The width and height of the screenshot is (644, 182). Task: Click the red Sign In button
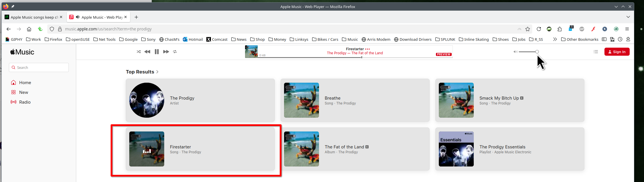[x=617, y=52]
